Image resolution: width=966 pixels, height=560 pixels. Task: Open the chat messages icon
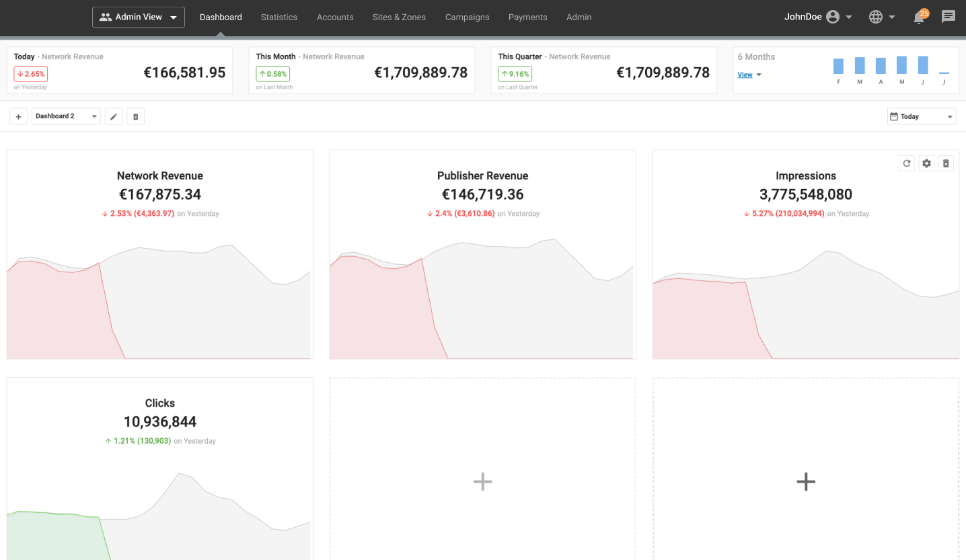[x=949, y=17]
